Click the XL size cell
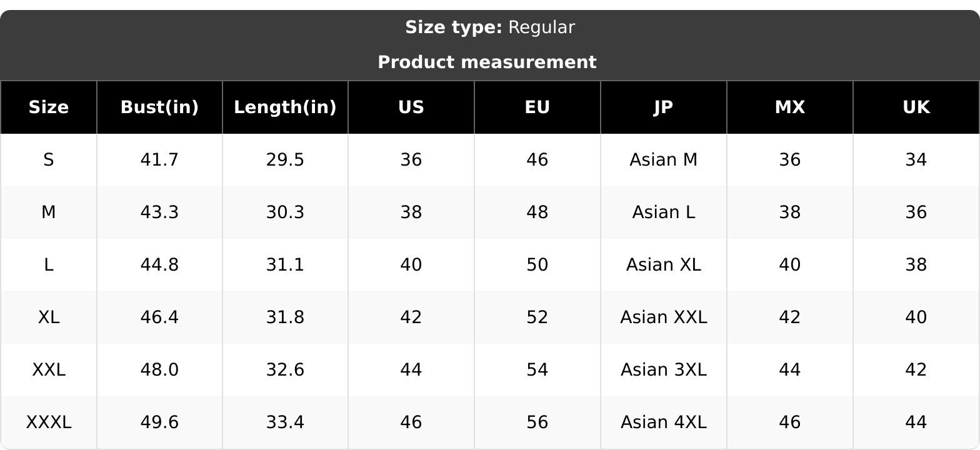980x450 pixels. tap(49, 317)
